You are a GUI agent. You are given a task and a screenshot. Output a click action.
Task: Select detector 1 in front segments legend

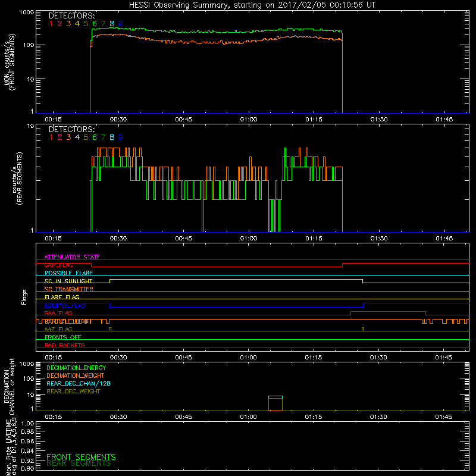(51, 24)
